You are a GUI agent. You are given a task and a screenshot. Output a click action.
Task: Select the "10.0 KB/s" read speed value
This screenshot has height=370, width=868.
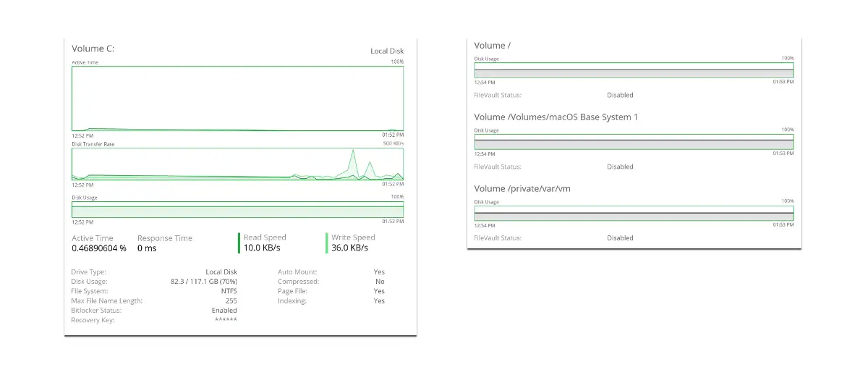263,248
